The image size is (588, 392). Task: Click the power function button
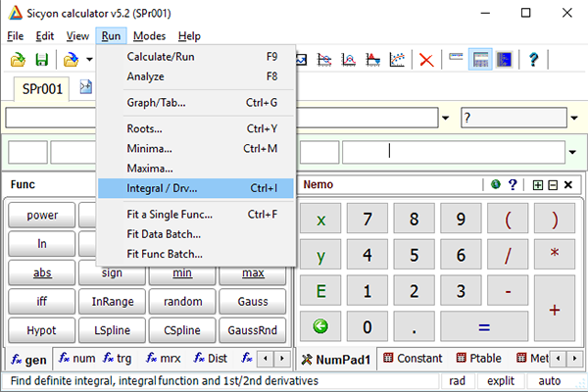click(42, 216)
